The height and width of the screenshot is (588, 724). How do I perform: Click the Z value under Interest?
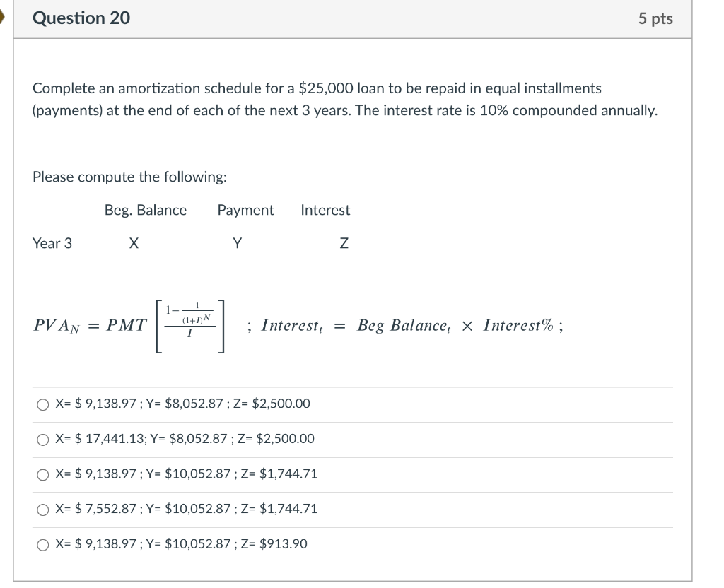pos(344,243)
